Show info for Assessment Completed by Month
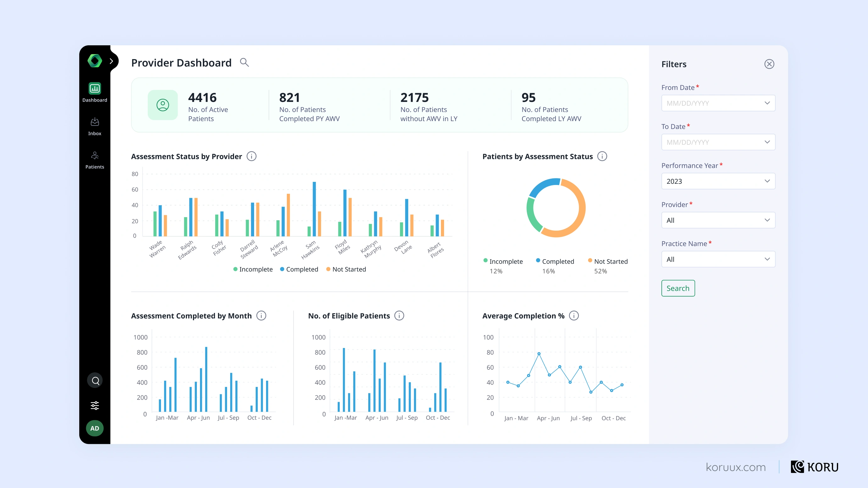The height and width of the screenshot is (488, 868). (261, 316)
